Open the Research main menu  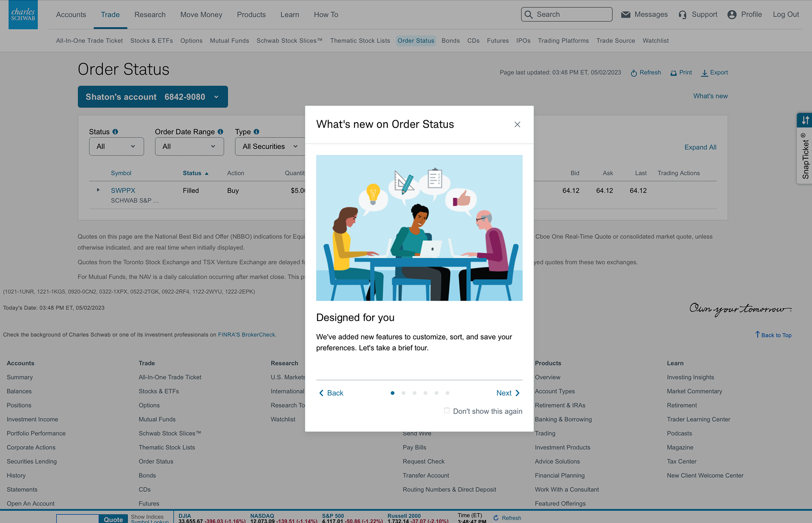point(150,15)
